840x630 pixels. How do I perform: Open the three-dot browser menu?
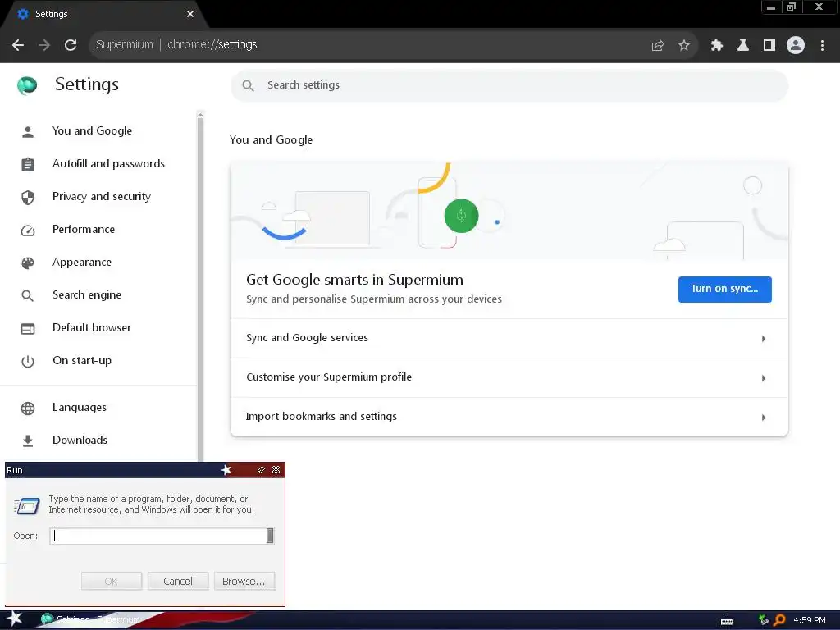(x=822, y=45)
